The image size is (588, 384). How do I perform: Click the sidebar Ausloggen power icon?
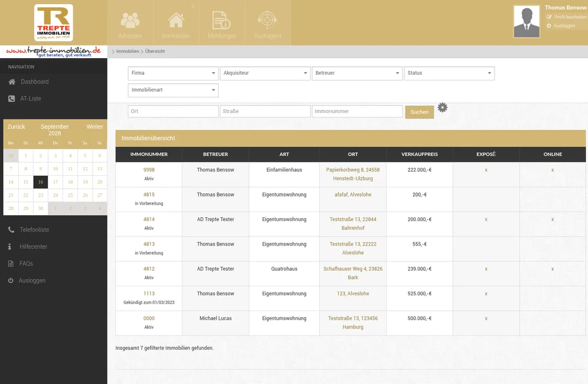tap(11, 280)
